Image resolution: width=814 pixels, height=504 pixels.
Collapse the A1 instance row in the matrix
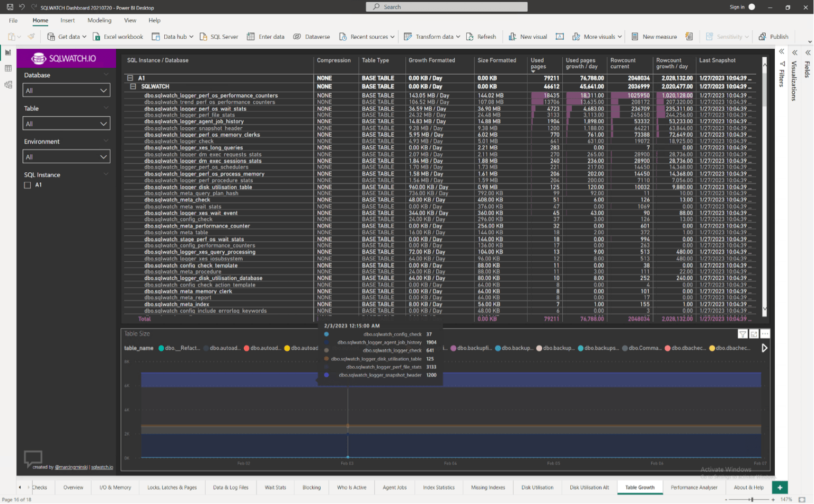click(x=130, y=78)
